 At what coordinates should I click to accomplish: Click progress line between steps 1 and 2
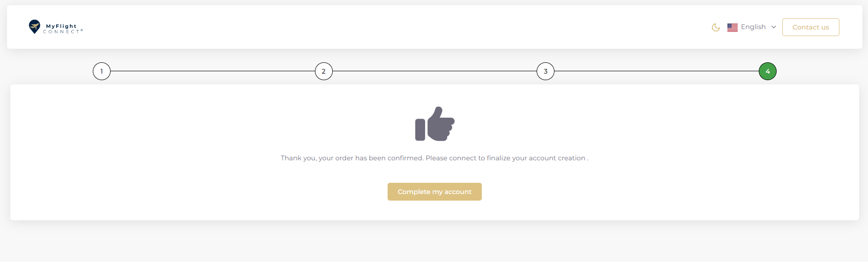click(x=212, y=71)
